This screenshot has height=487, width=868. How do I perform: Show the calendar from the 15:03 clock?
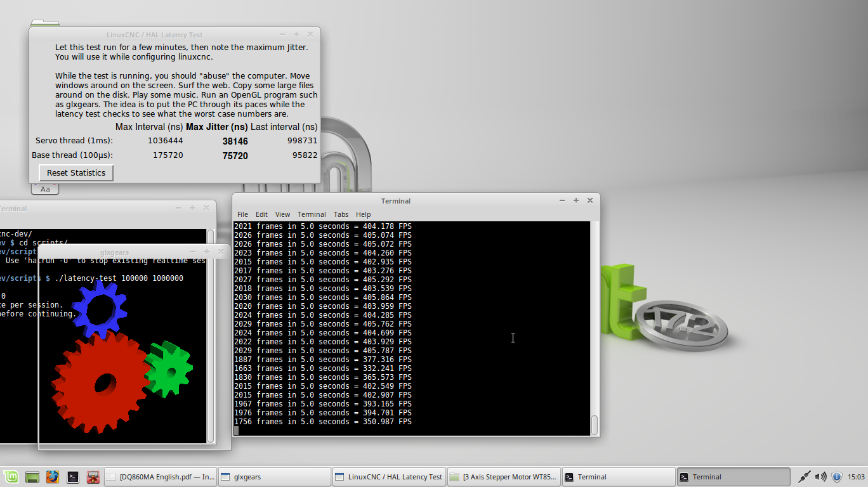(856, 477)
